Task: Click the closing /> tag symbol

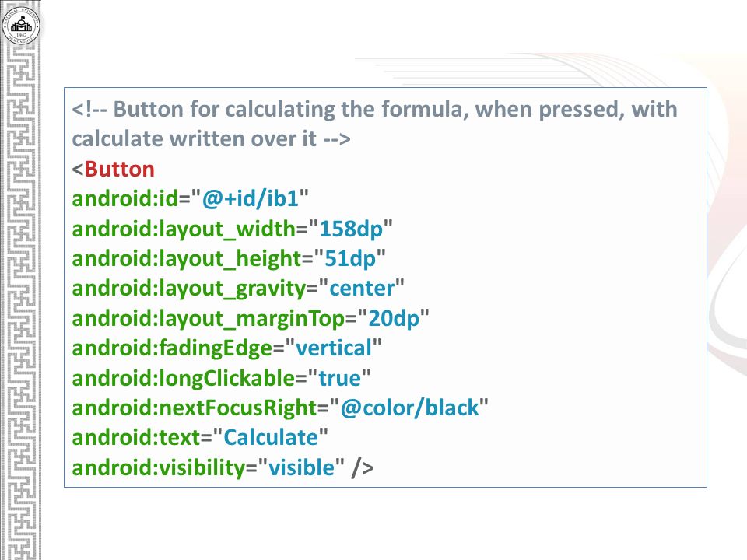Action: point(362,467)
